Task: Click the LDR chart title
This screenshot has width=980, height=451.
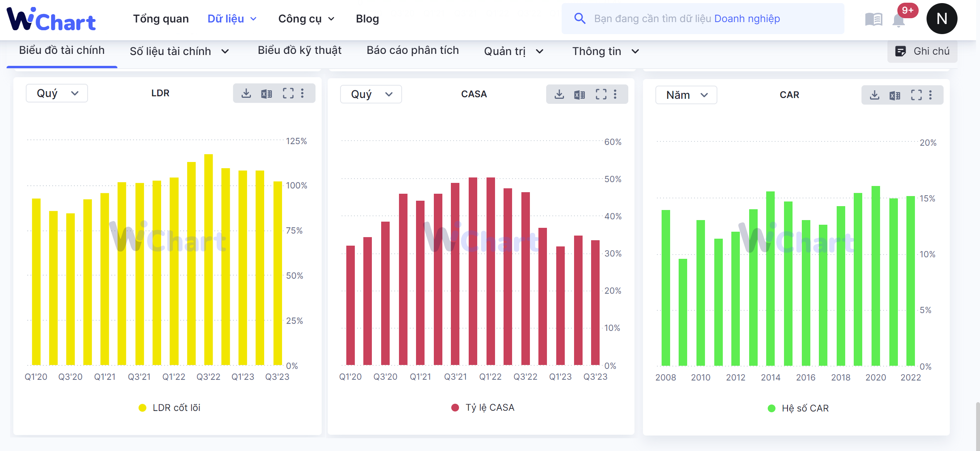Action: tap(160, 93)
